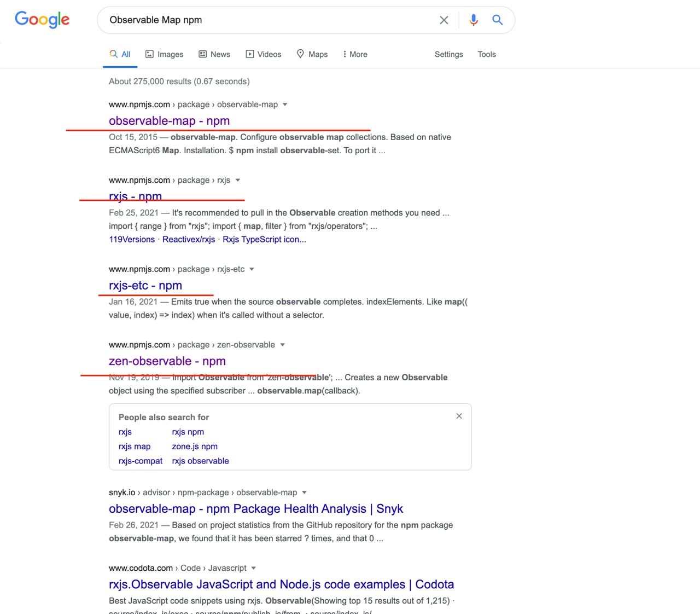The width and height of the screenshot is (700, 614).
Task: Open dropdown arrow beside snyk.io URL
Action: (304, 493)
